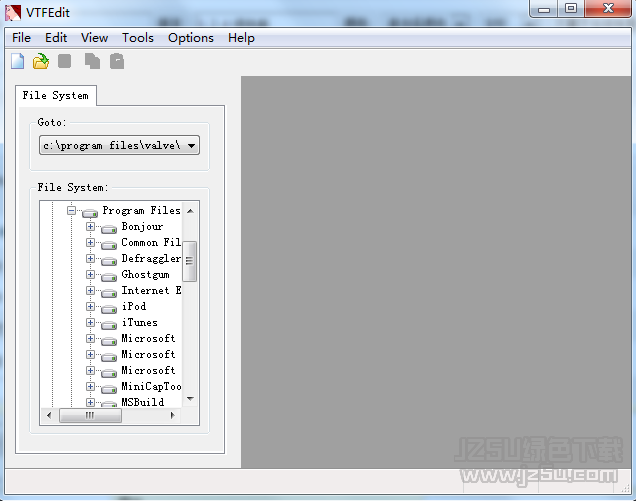Select the MSBuild folder label
The height and width of the screenshot is (501, 636).
tap(143, 402)
